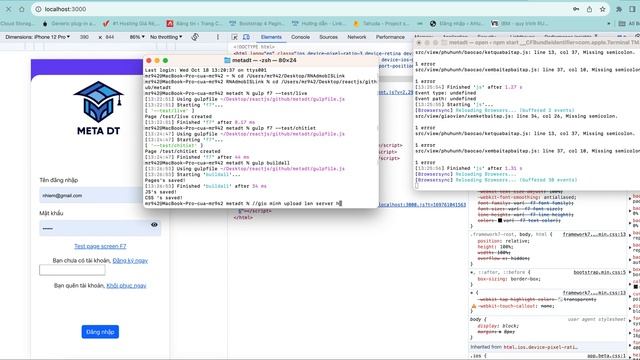Switch to the Performance tab
This screenshot has width=640, height=360.
[x=390, y=37]
